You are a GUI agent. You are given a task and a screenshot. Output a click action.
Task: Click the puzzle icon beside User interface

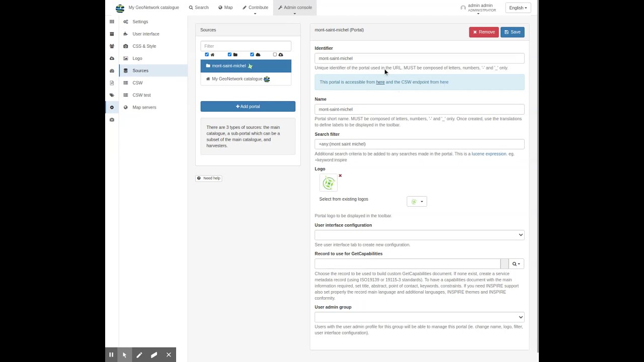tap(126, 34)
